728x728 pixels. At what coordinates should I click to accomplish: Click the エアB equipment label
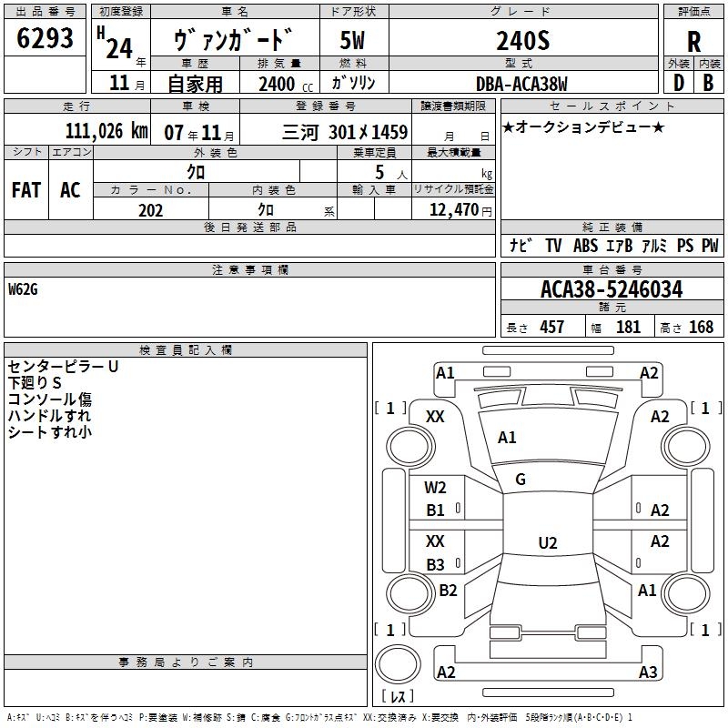(x=620, y=246)
